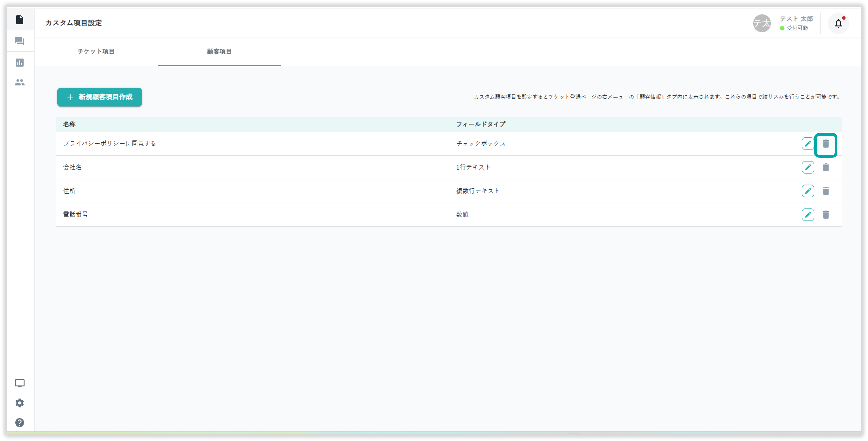Screen dimensions: 868x441
Task: Open the notification bell
Action: tap(838, 23)
